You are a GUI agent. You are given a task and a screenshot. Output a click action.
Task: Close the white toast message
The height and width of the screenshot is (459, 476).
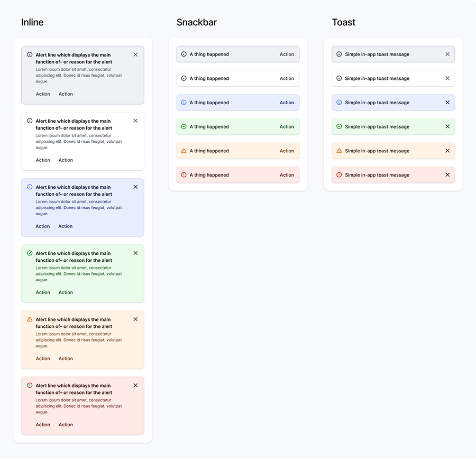point(447,78)
